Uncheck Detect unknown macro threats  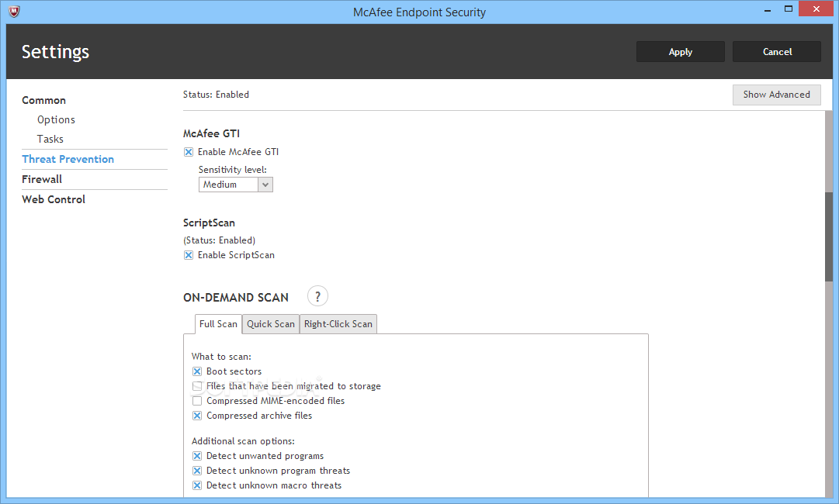coord(197,485)
